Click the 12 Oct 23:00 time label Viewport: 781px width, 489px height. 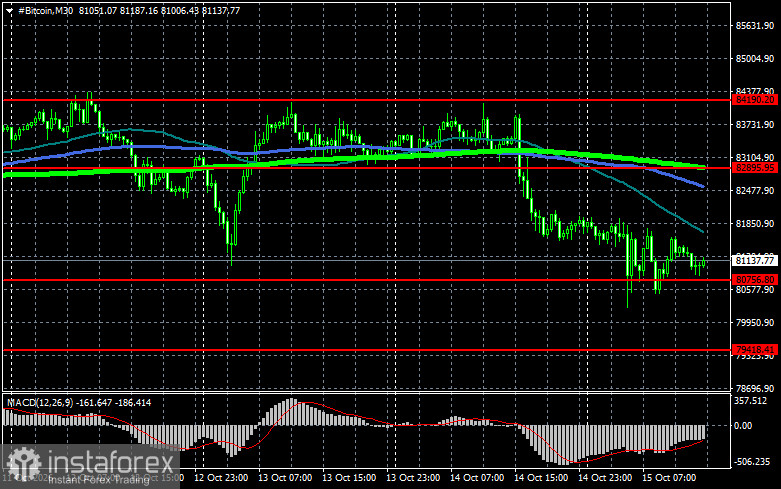(x=221, y=478)
